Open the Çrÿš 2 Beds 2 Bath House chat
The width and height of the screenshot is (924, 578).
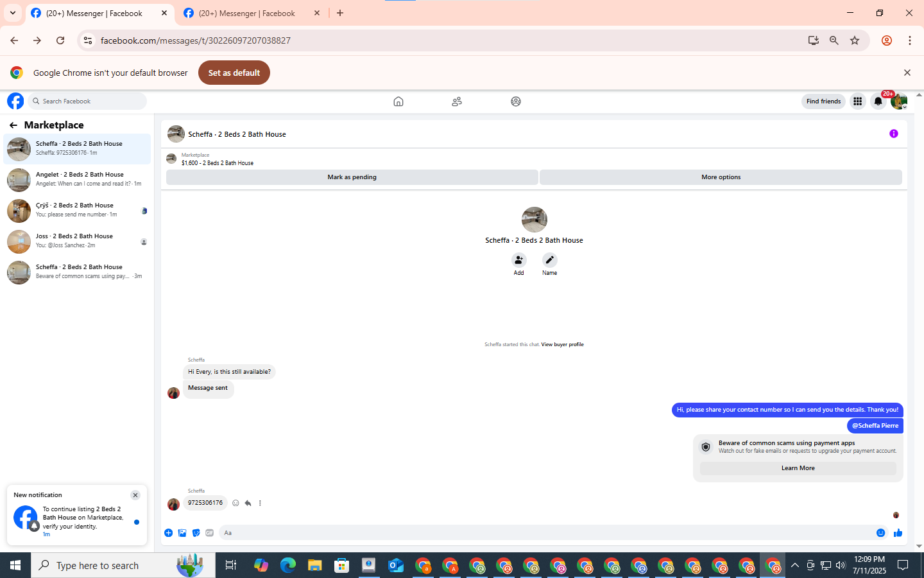pos(77,211)
